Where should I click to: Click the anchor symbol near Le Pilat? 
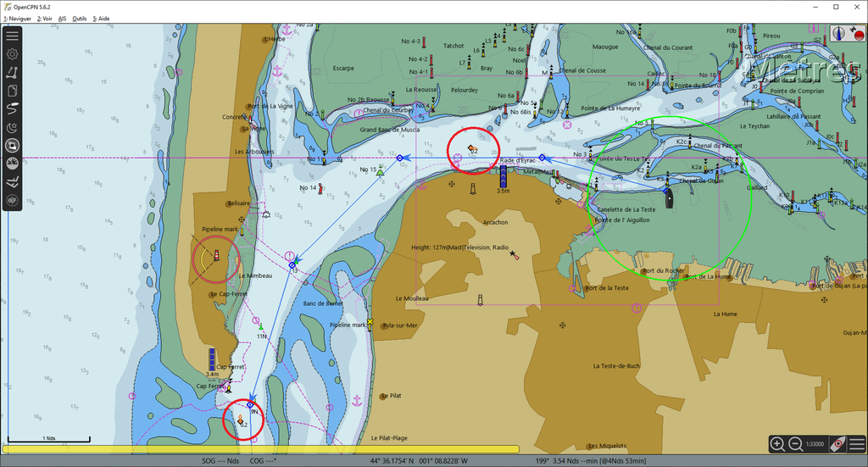point(357,400)
